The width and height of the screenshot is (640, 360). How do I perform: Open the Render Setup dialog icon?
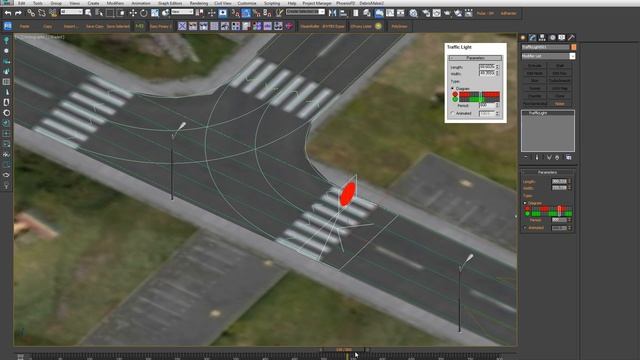tap(426, 13)
